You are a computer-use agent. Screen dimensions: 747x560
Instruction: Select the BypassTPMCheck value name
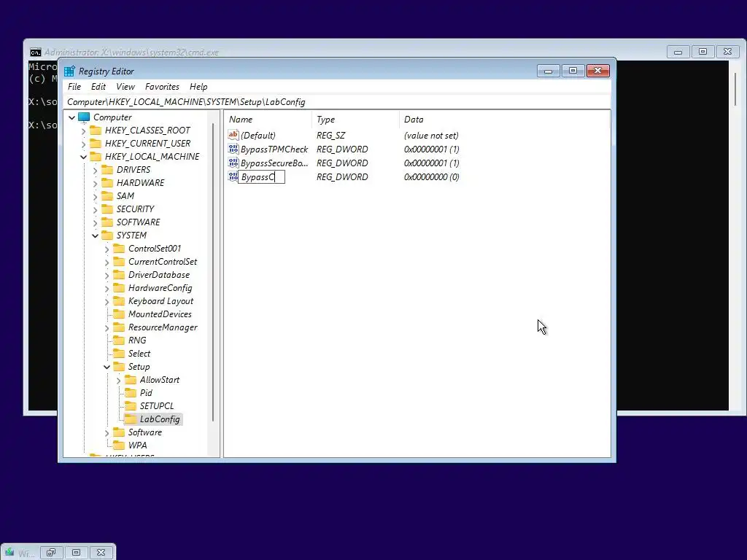click(274, 149)
